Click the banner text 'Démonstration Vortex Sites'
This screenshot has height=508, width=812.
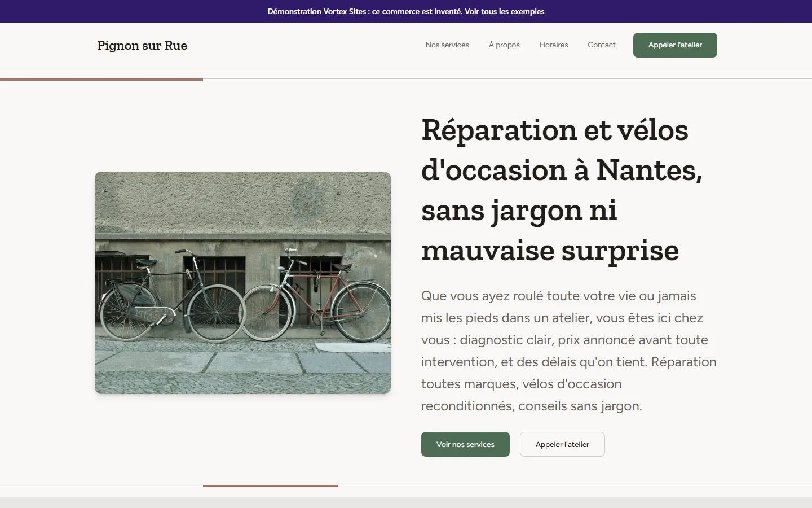317,11
